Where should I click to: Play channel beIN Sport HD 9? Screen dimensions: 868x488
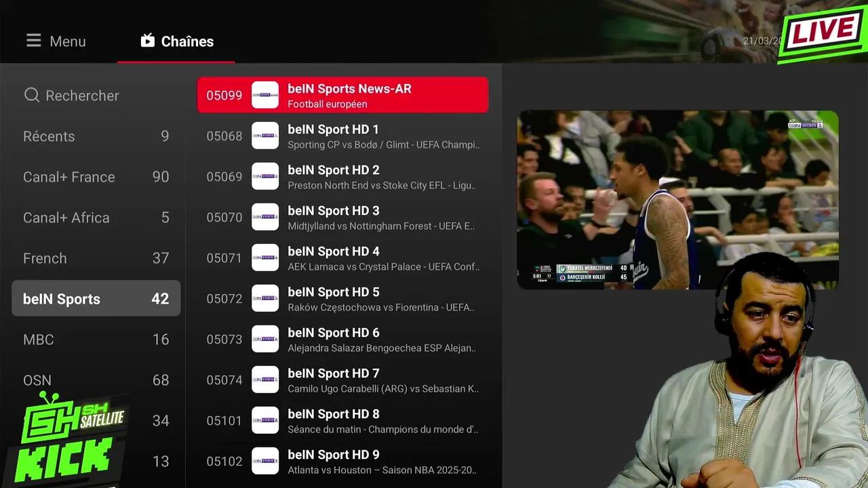(342, 461)
